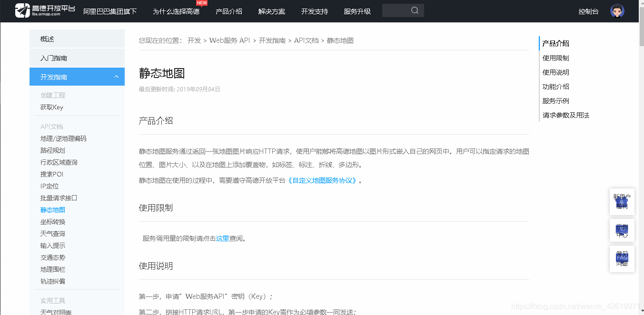This screenshot has width=644, height=315.
Task: Open 搜索POI documentation
Action: [52, 174]
